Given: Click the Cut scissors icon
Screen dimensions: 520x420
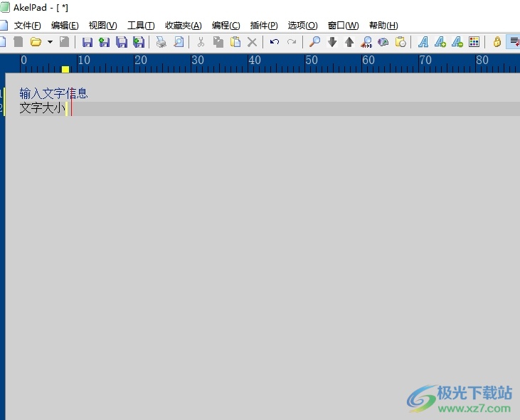Looking at the screenshot, I should (x=201, y=42).
